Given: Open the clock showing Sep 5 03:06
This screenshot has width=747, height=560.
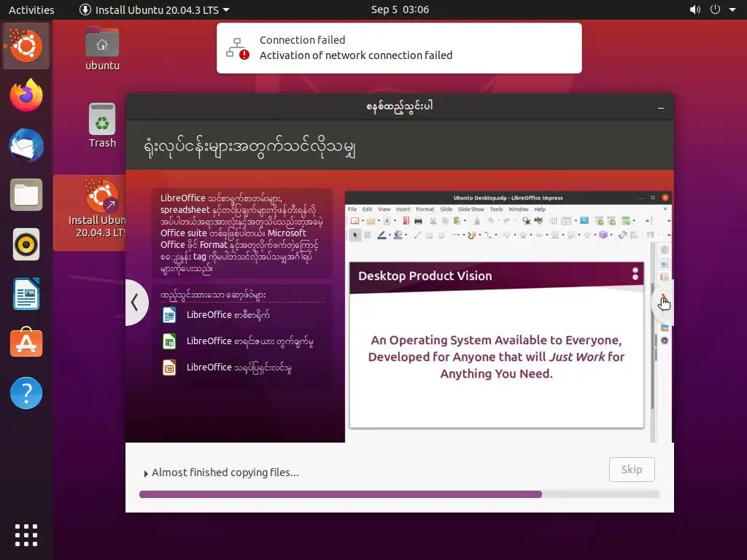Looking at the screenshot, I should [400, 9].
